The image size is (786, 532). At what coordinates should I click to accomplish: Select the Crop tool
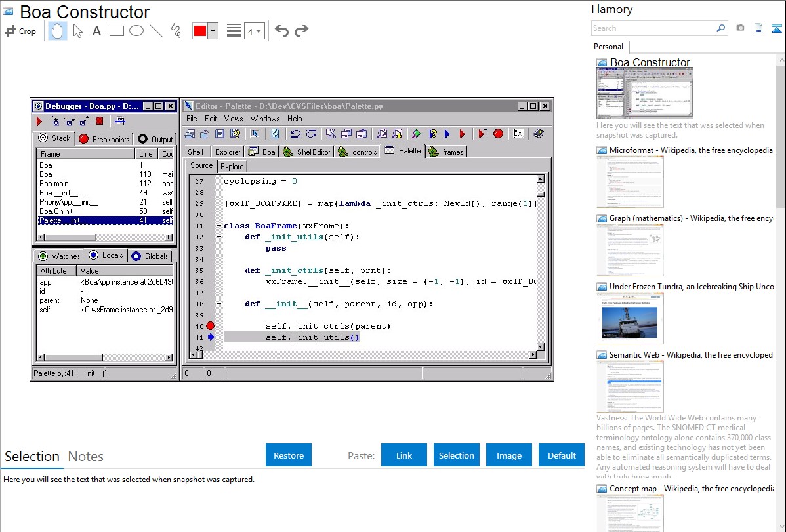click(20, 31)
